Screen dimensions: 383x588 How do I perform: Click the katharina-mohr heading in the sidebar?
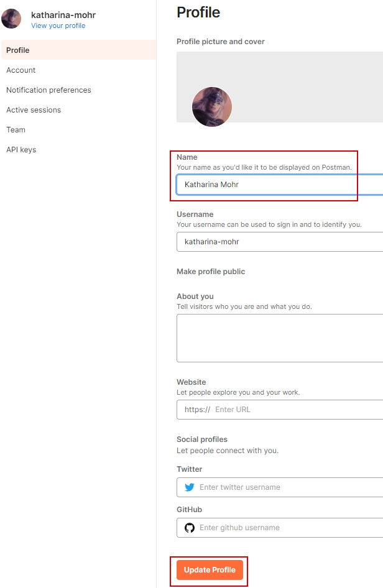63,15
